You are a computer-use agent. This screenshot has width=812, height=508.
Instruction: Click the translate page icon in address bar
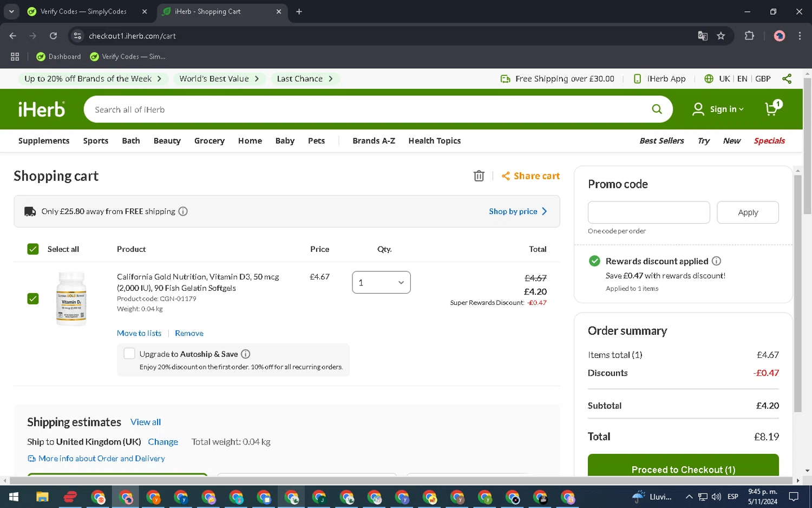click(x=703, y=36)
